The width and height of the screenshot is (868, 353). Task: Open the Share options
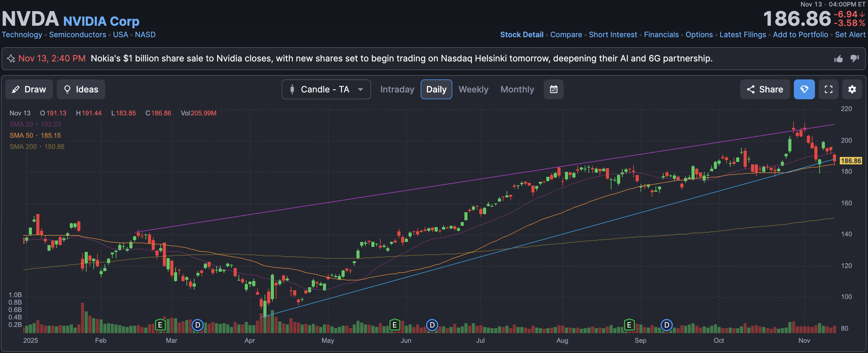[765, 89]
